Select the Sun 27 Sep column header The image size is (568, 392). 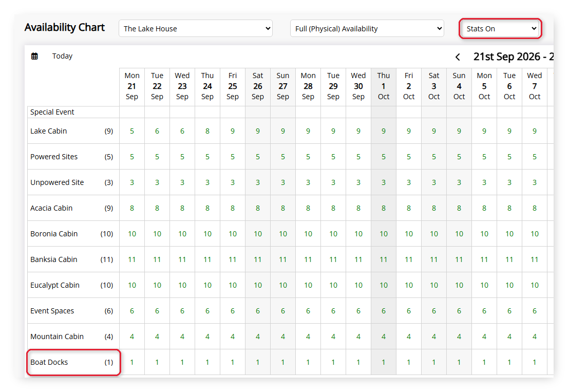point(283,86)
